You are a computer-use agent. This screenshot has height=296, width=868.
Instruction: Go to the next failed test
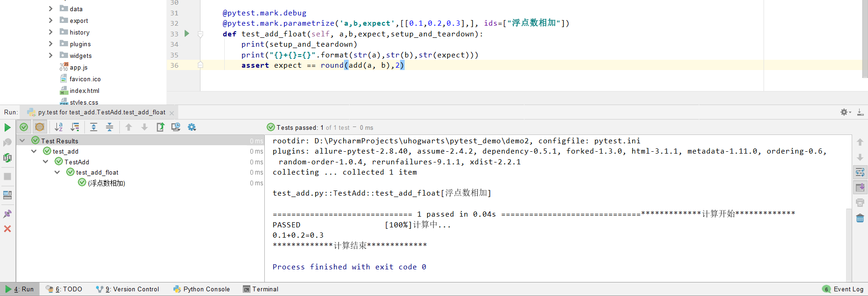coord(145,127)
